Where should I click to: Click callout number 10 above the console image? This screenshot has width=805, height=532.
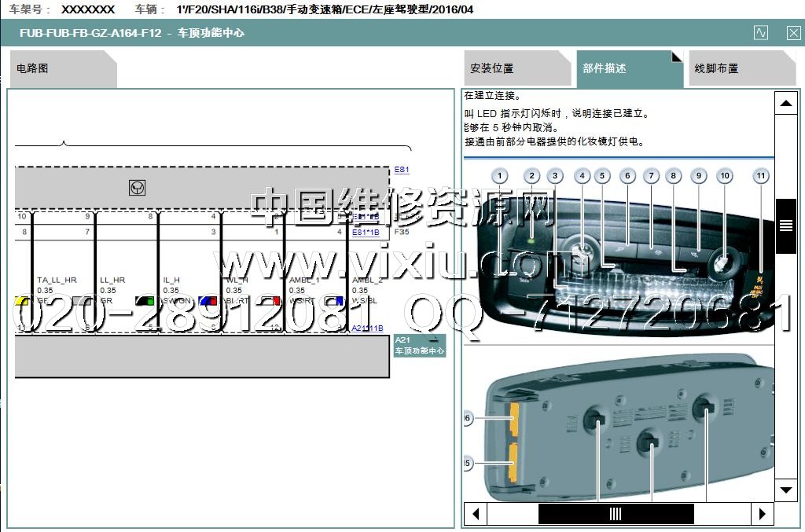click(x=724, y=177)
